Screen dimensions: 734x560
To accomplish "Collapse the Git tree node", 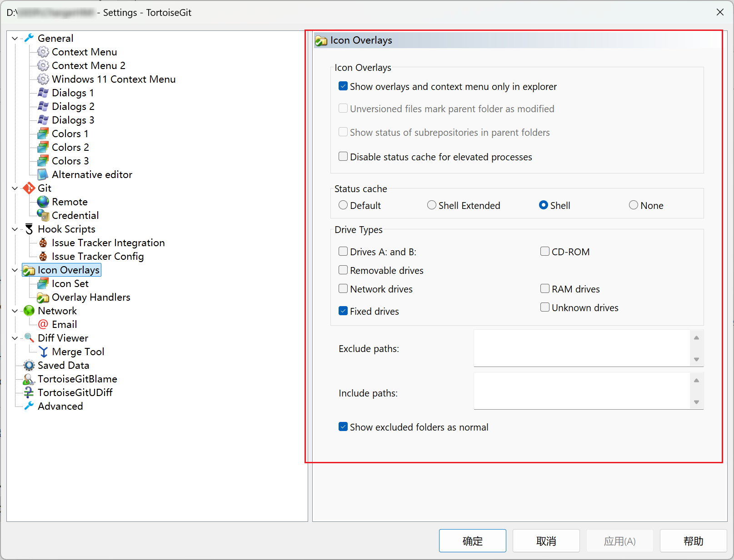I will click(15, 188).
